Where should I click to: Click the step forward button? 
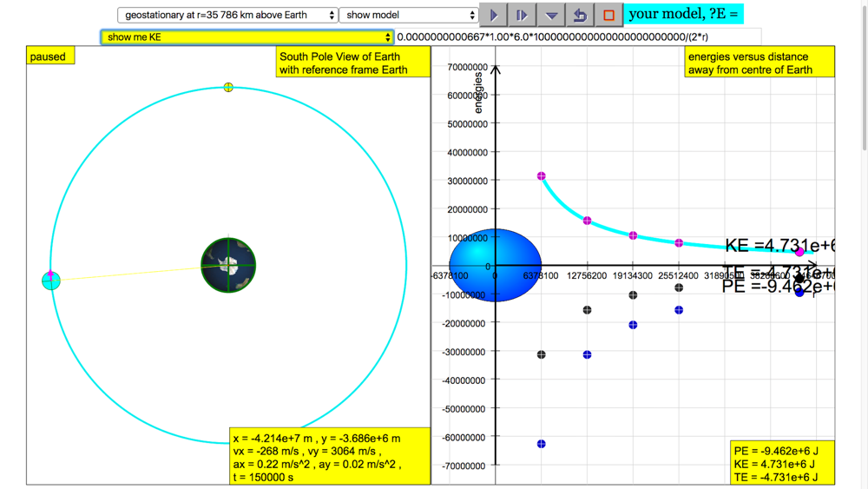[522, 15]
